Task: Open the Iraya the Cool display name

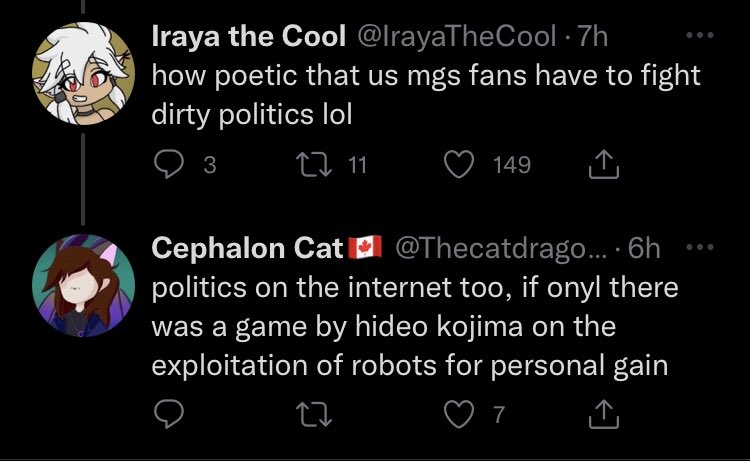Action: tap(249, 36)
